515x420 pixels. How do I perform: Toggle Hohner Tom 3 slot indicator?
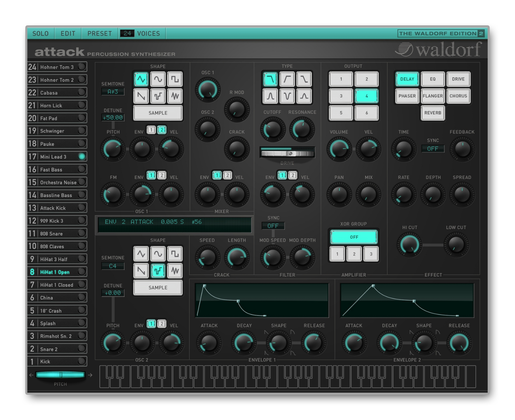pyautogui.click(x=82, y=67)
